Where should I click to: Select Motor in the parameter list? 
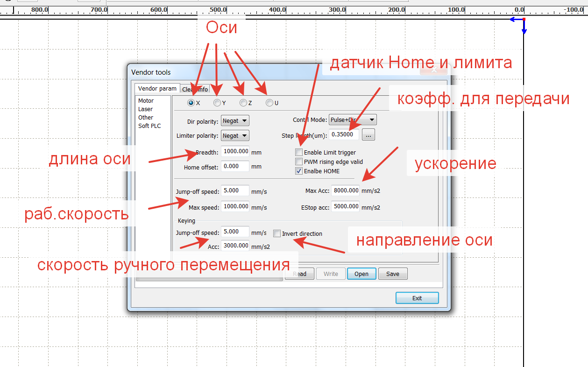tap(146, 100)
